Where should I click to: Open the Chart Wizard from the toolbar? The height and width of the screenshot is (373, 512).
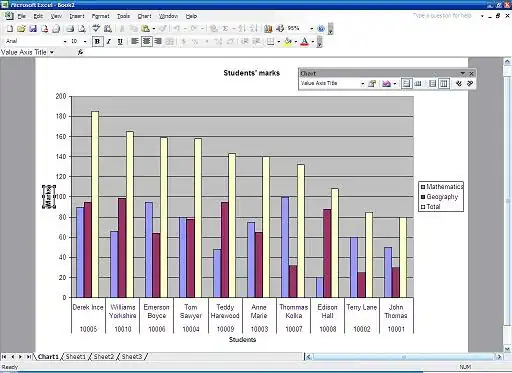(268, 29)
